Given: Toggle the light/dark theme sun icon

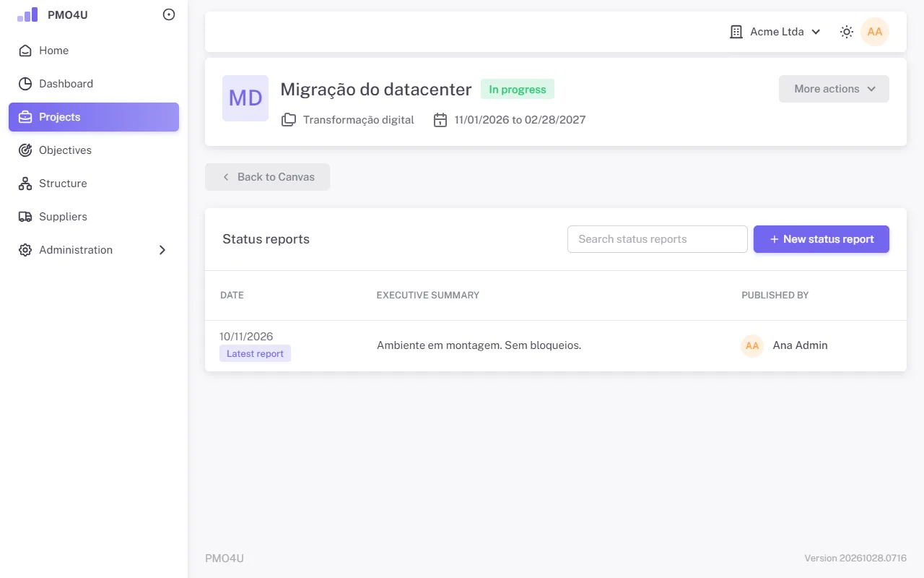Looking at the screenshot, I should coord(847,32).
